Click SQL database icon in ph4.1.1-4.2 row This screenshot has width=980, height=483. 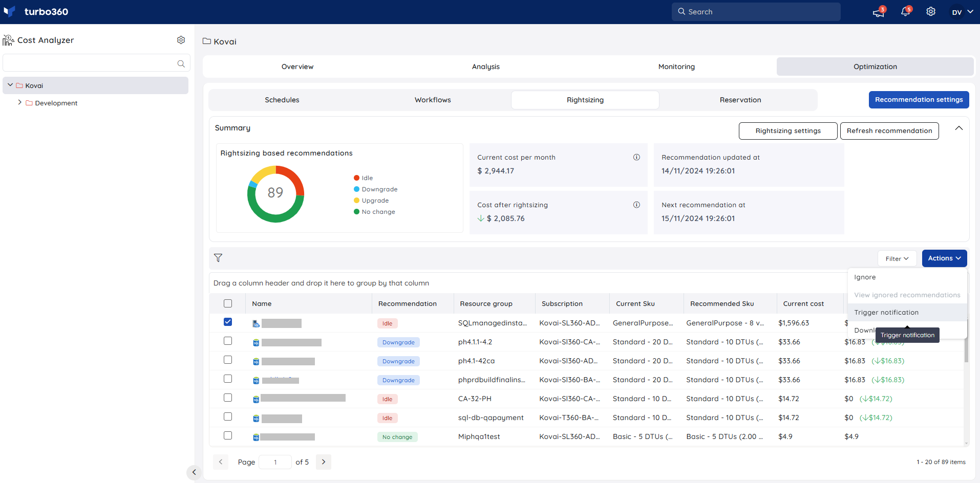pos(256,342)
